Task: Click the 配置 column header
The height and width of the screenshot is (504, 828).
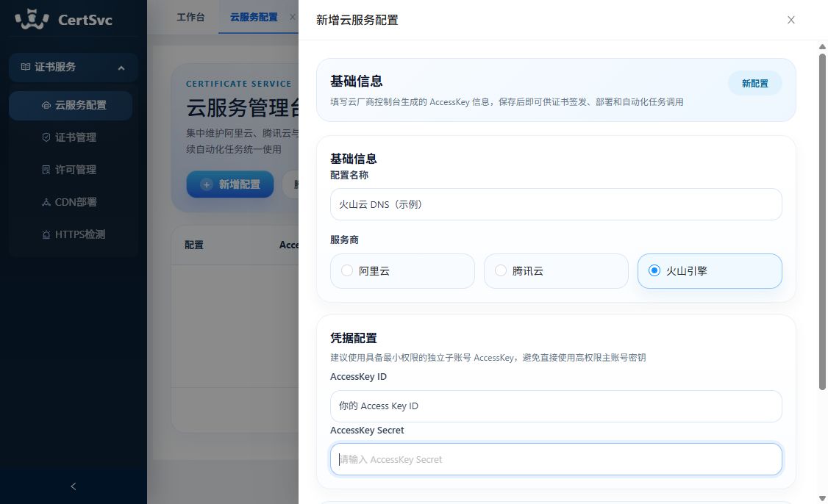Action: (194, 245)
